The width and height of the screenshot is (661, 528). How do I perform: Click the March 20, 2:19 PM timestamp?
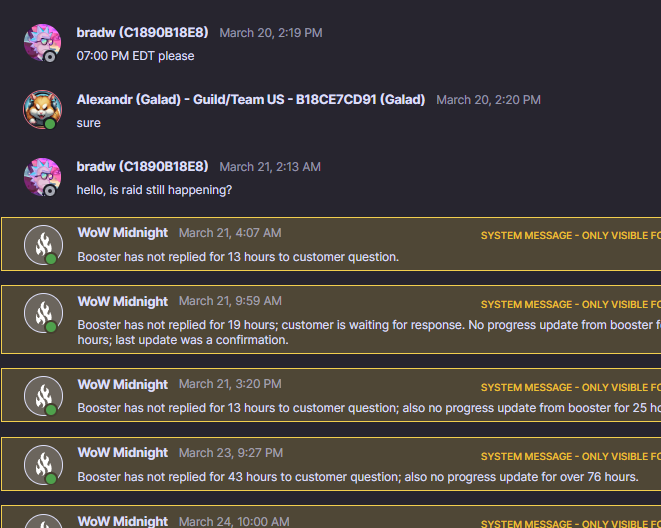tap(271, 33)
